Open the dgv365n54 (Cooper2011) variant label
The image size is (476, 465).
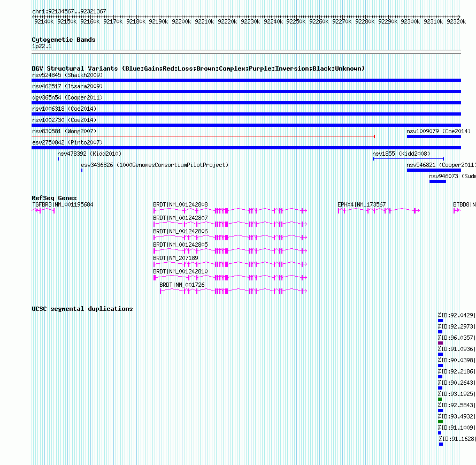[x=67, y=97]
